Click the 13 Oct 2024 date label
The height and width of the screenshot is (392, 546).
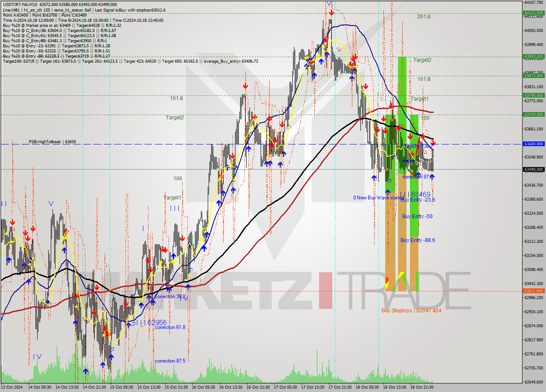point(12,387)
